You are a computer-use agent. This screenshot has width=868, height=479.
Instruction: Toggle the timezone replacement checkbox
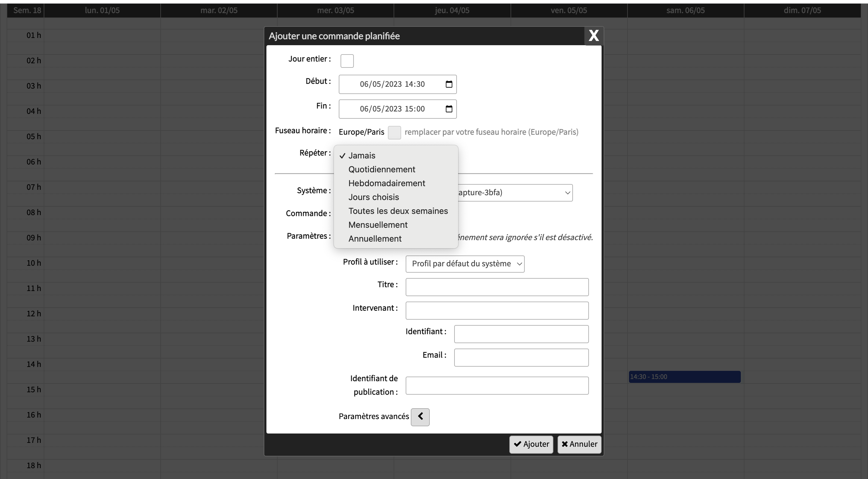pos(394,132)
